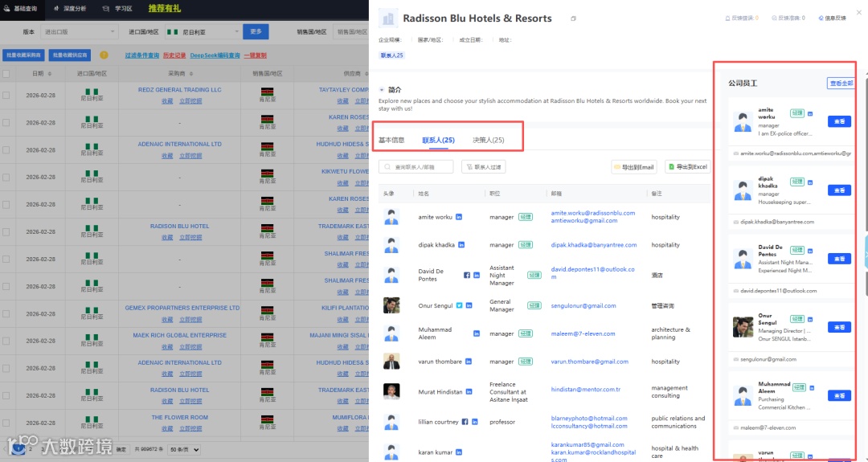
Task: Click the 联系人25 tag
Action: (392, 55)
